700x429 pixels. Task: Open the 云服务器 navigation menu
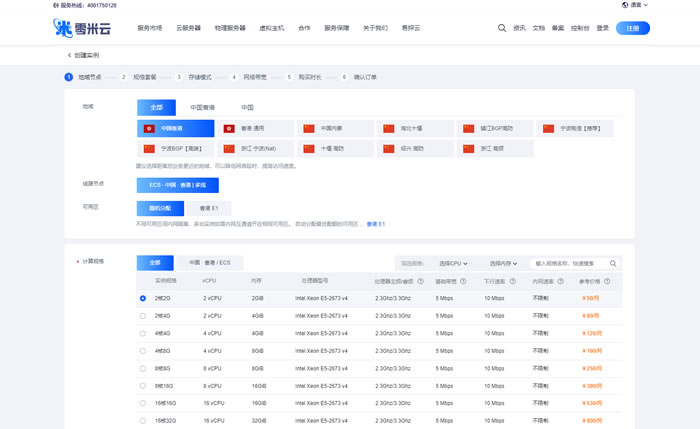click(189, 28)
